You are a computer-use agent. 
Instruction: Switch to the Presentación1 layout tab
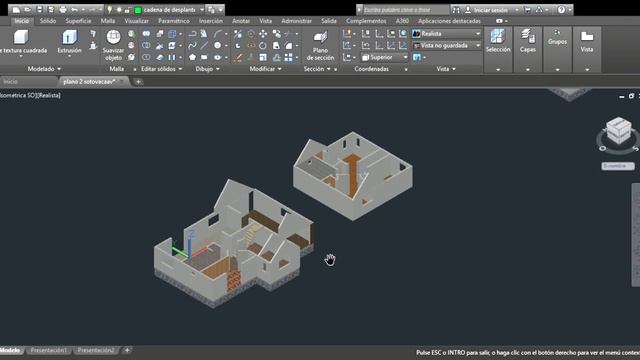(x=48, y=350)
